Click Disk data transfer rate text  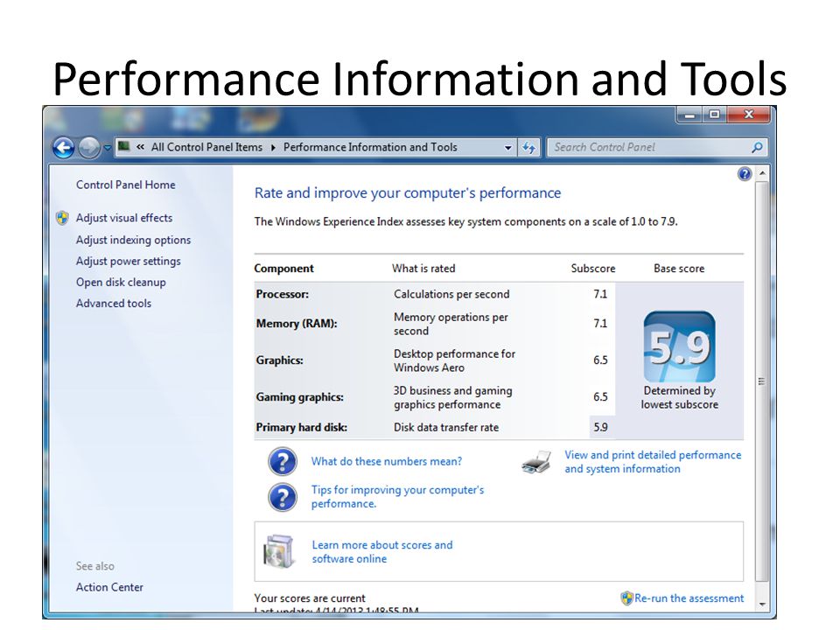click(446, 428)
